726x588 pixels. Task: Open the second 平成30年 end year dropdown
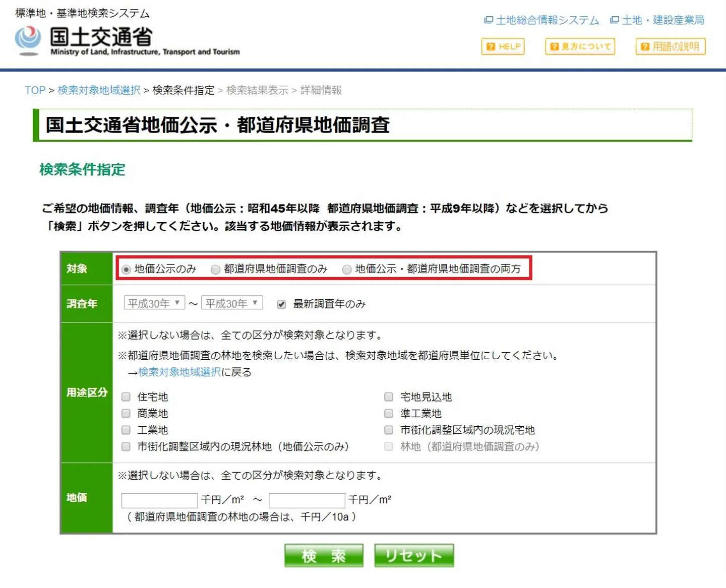click(x=232, y=303)
